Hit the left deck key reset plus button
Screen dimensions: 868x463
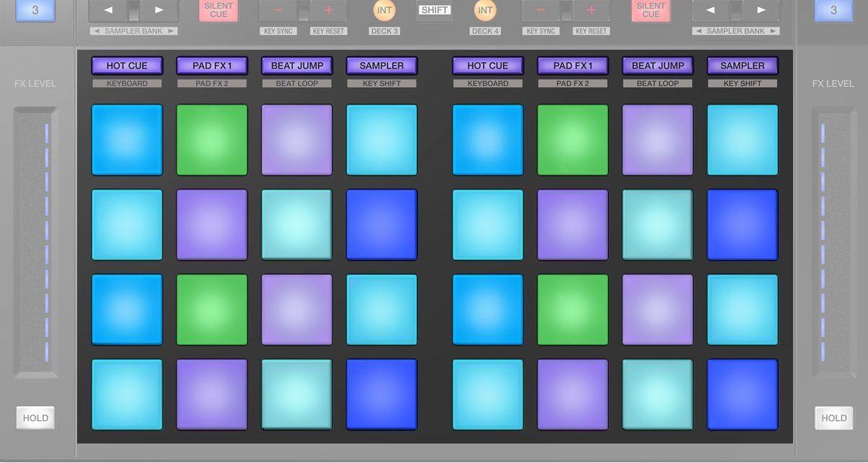329,11
